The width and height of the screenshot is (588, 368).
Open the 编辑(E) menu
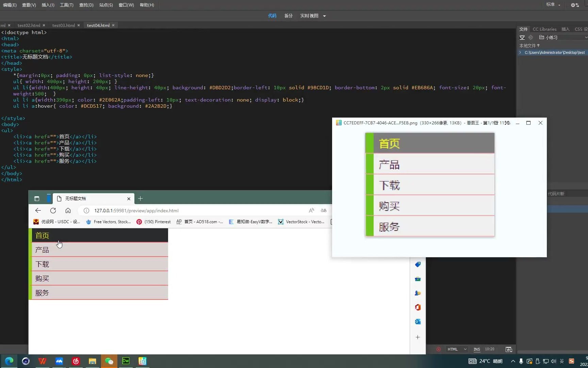tap(10, 5)
